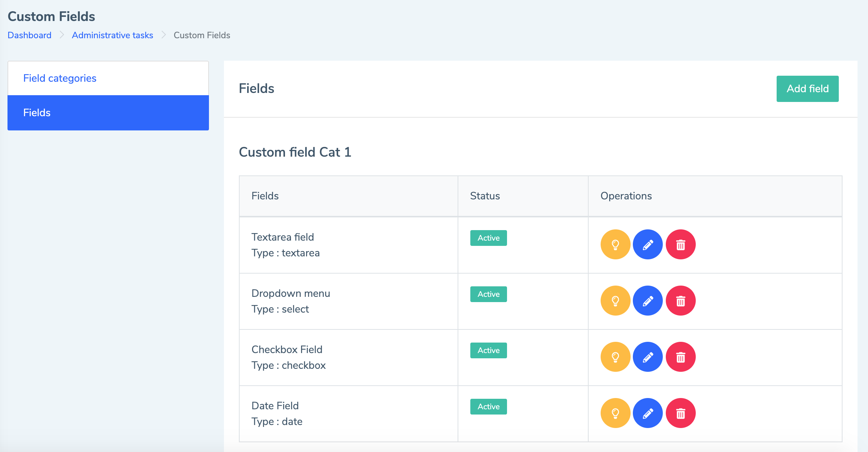Toggle status lightbulb for Textarea field
Viewport: 868px width, 452px height.
coord(615,245)
